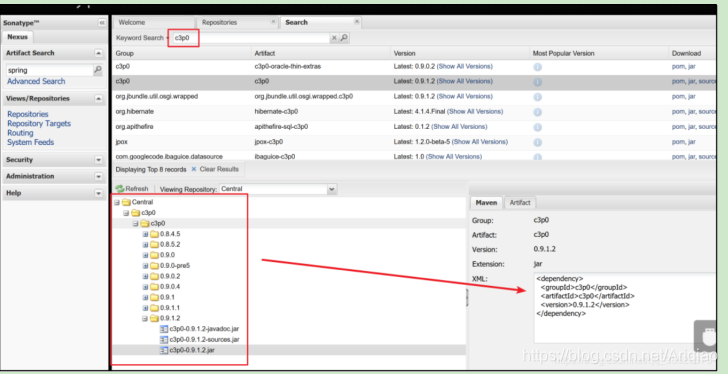
Task: Expand the 0.8.5.2 version folder
Action: coord(145,245)
